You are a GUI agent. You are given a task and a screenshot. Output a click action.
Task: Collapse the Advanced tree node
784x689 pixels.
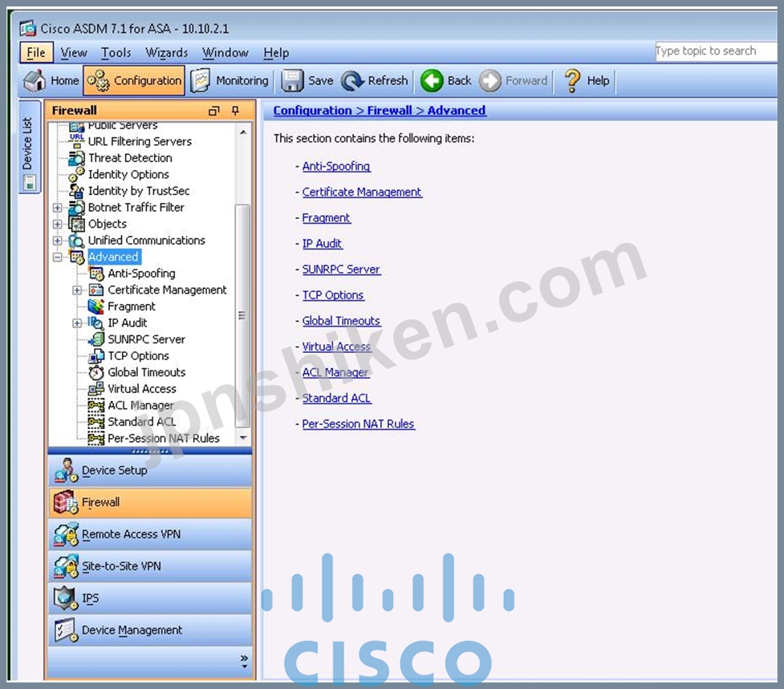tap(58, 257)
